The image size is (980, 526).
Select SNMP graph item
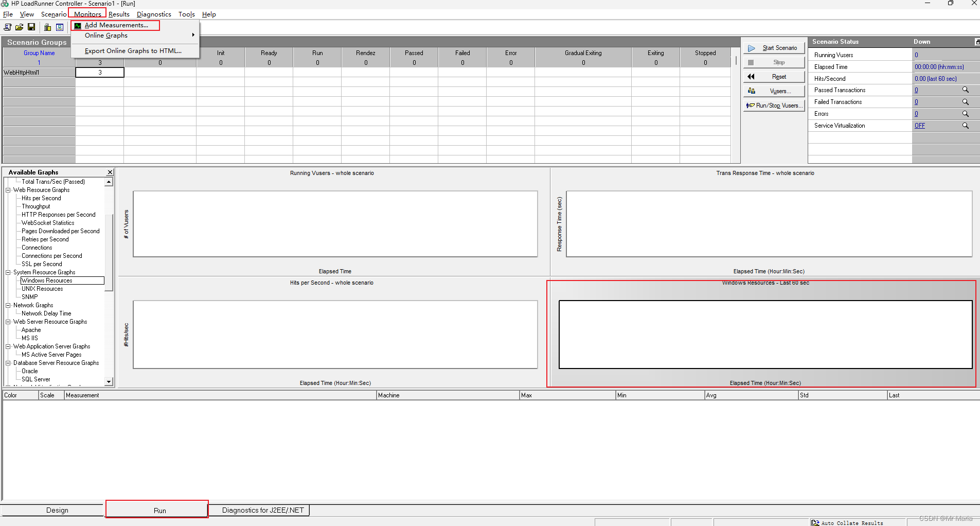(x=29, y=297)
